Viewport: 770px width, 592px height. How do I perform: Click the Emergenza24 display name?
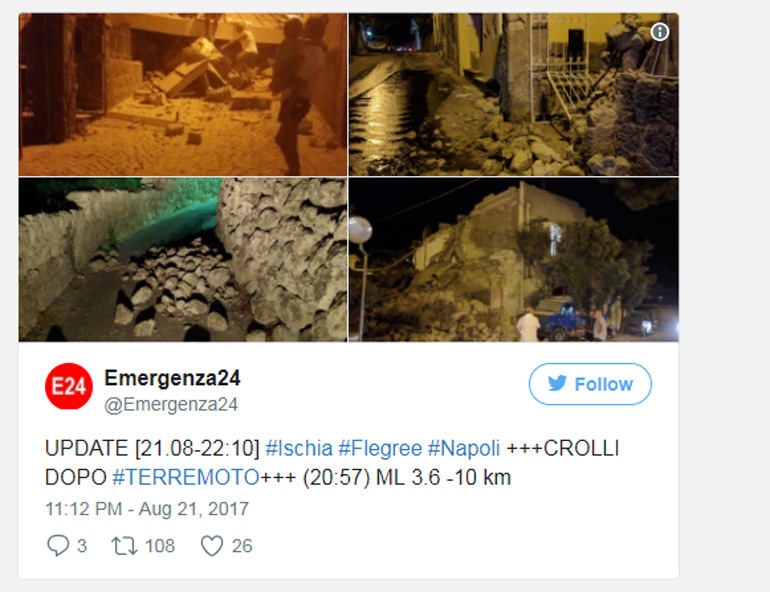pyautogui.click(x=172, y=378)
